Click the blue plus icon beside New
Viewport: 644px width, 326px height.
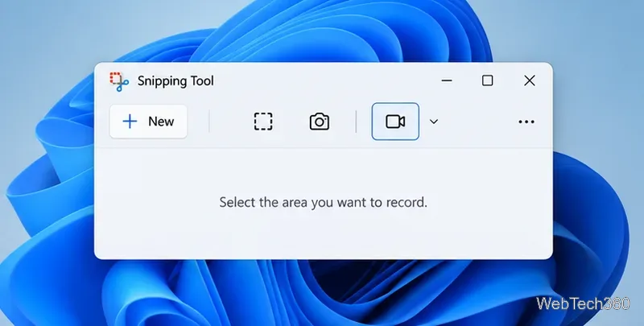130,122
